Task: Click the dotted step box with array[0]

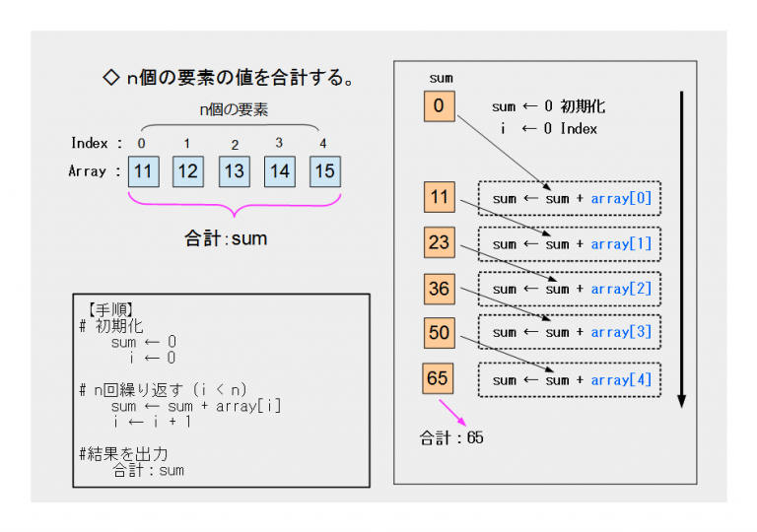Action: point(570,199)
